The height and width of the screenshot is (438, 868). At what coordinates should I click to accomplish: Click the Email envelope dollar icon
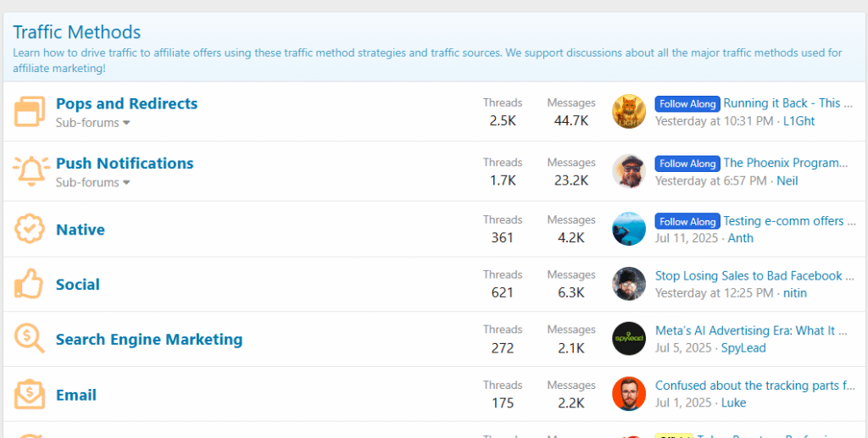[x=30, y=394]
